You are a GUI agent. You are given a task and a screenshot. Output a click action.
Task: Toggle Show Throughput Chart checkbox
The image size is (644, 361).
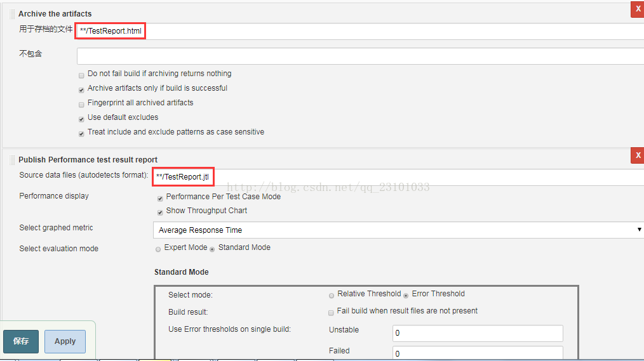tap(160, 213)
